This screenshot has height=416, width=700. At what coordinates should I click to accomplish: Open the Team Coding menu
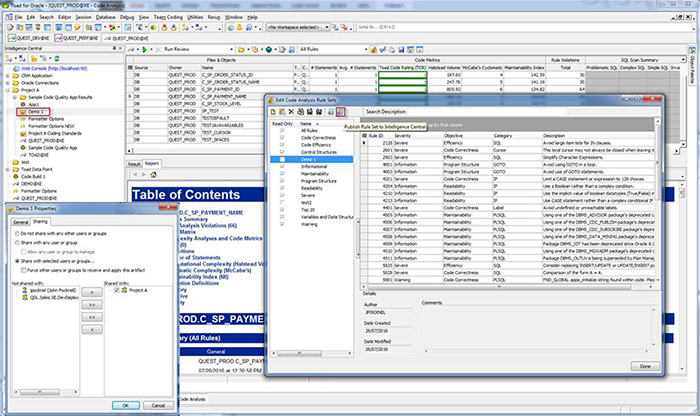[x=168, y=17]
